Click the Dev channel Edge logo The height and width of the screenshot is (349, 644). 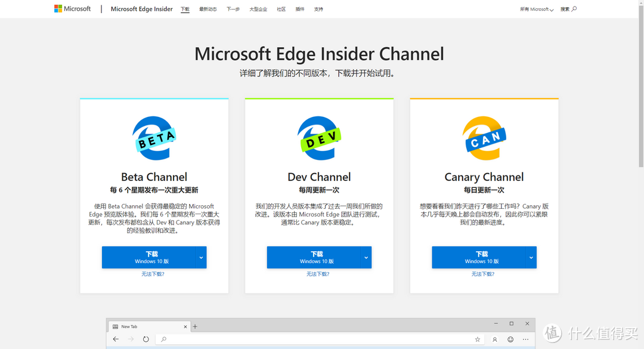click(319, 138)
